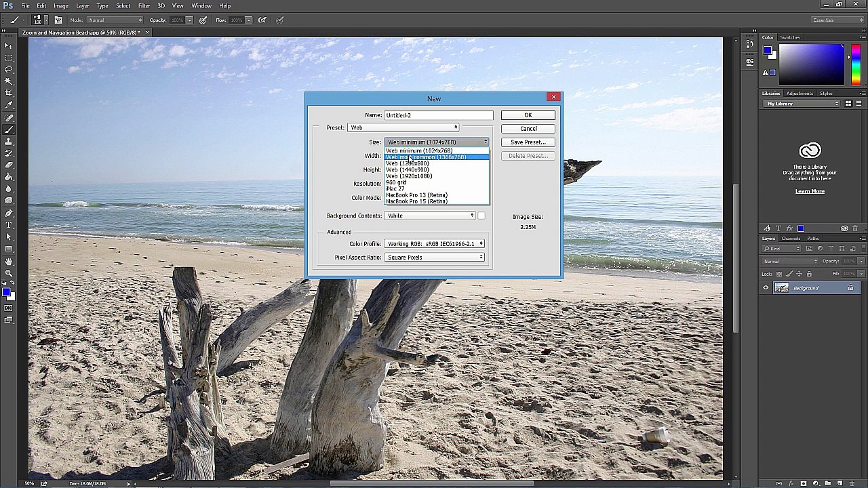Click the background contents color swatch
The image size is (868, 488).
coord(481,216)
